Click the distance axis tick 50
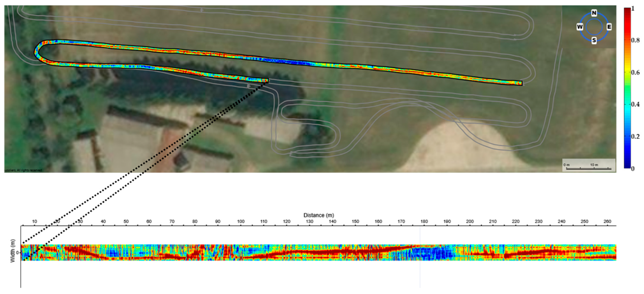644x294 pixels. click(126, 221)
